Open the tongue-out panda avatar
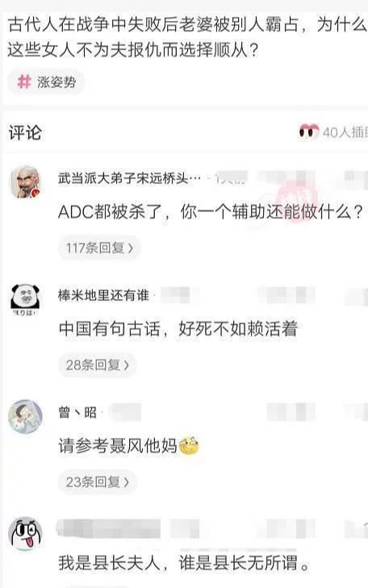The width and height of the screenshot is (368, 588). point(26,534)
